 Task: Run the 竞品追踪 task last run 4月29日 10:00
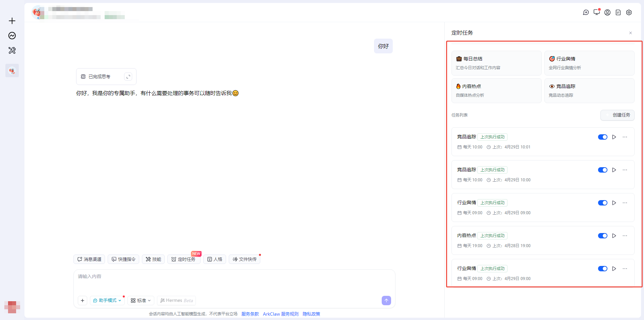[x=614, y=170]
